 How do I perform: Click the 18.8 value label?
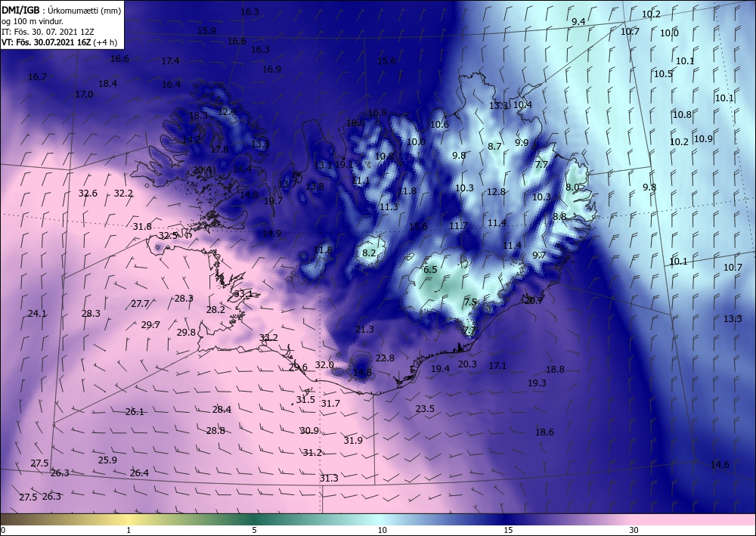pos(555,369)
